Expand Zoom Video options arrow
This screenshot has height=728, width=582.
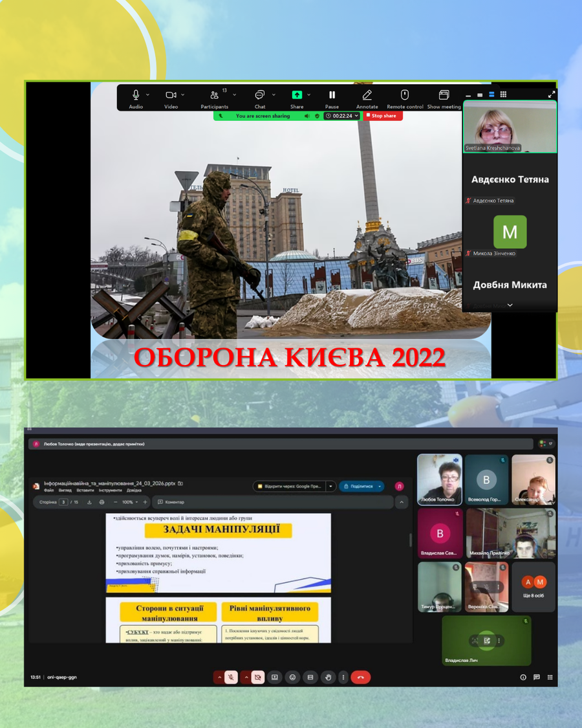coord(183,94)
